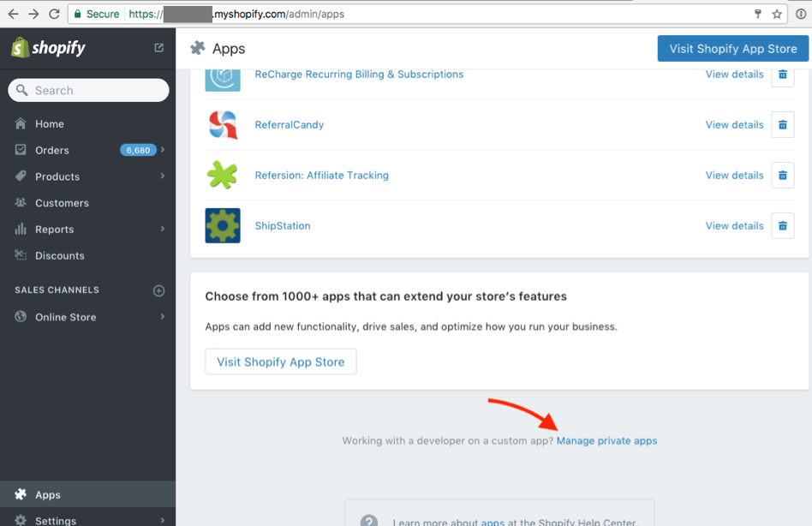Open Refersion: Affiliate Tracking link

click(321, 175)
